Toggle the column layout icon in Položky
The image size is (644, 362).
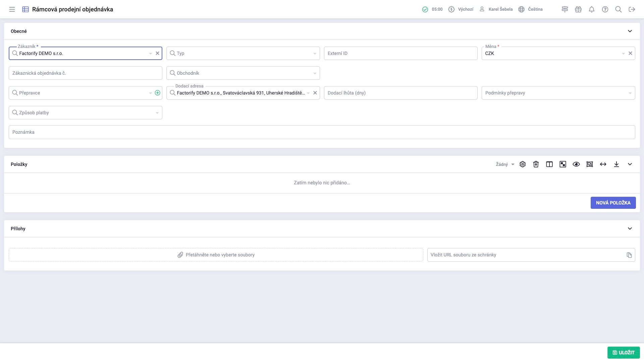coord(549,164)
